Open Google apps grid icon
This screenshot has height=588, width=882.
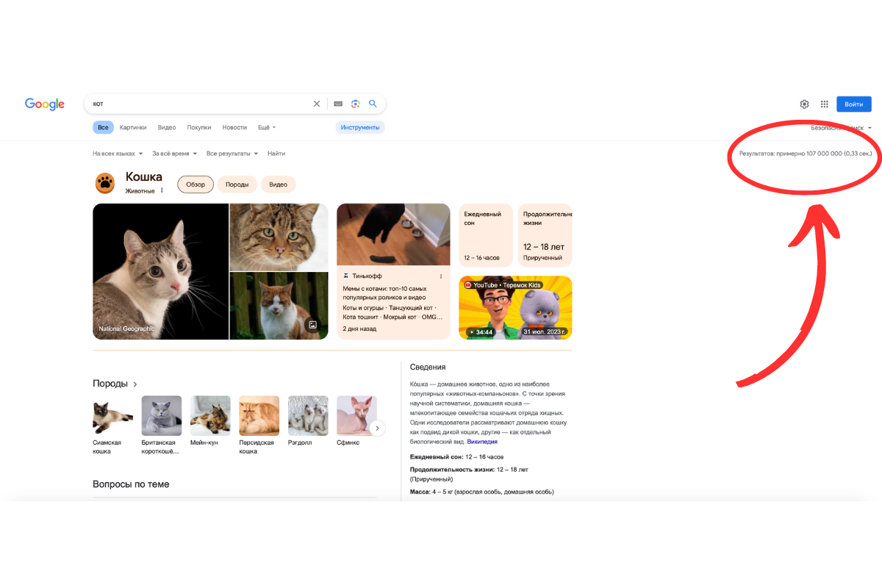825,104
